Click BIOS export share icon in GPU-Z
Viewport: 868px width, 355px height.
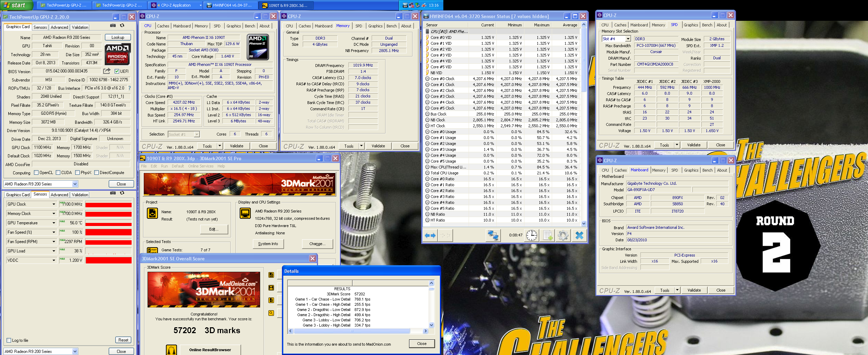click(x=107, y=71)
